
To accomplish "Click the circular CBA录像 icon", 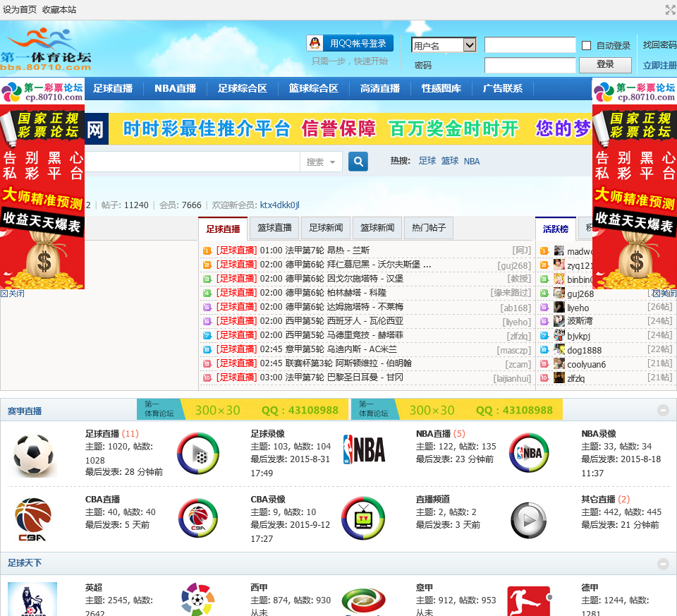I will point(198,519).
